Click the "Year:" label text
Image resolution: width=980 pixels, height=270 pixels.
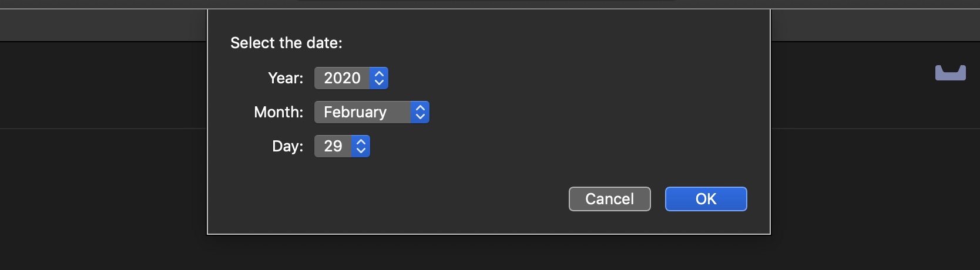[x=286, y=78]
